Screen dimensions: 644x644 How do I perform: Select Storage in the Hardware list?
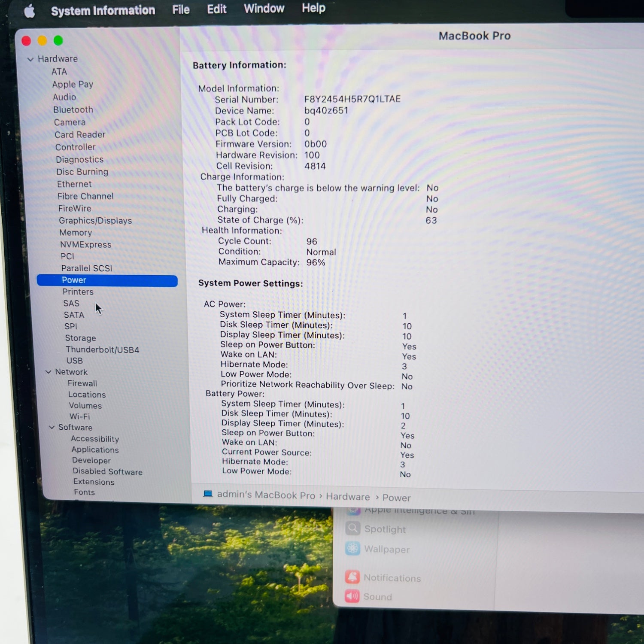click(80, 338)
